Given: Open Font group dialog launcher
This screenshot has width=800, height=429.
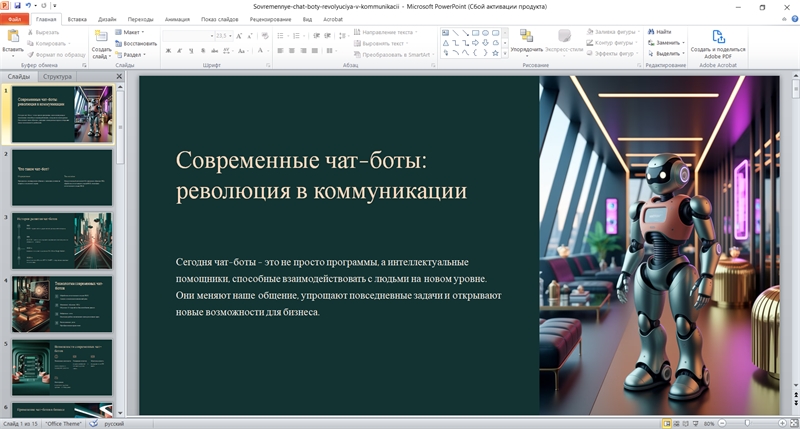Looking at the screenshot, I should click(268, 65).
